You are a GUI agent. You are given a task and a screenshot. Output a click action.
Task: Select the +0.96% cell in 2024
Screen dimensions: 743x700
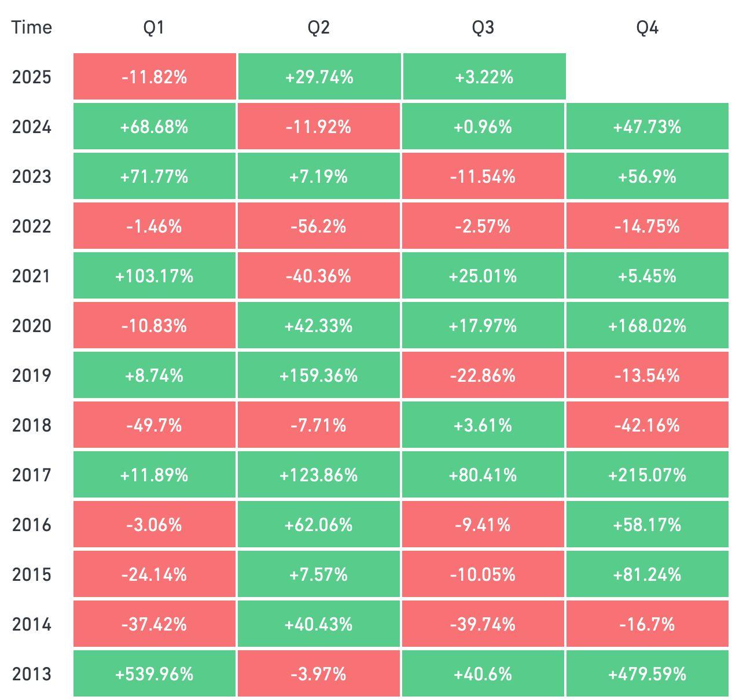click(x=483, y=127)
